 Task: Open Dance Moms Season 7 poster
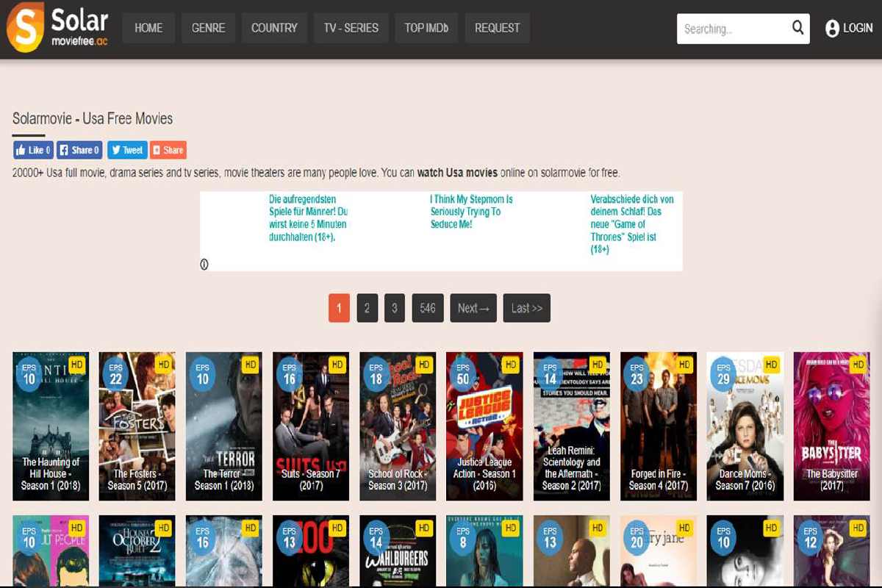(x=745, y=426)
